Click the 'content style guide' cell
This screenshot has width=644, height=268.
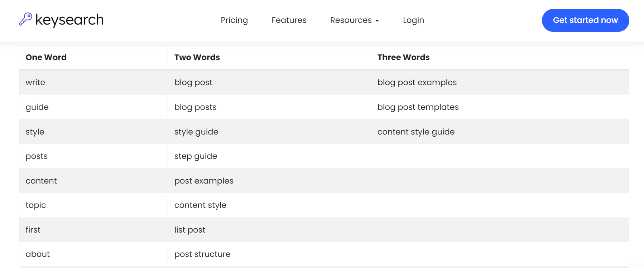click(x=416, y=132)
